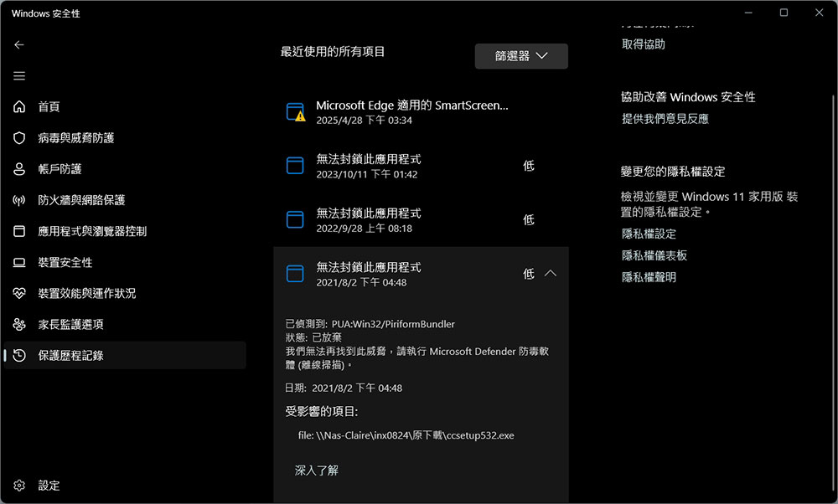Click the 設定 gear icon
The image size is (838, 504).
coord(19,486)
